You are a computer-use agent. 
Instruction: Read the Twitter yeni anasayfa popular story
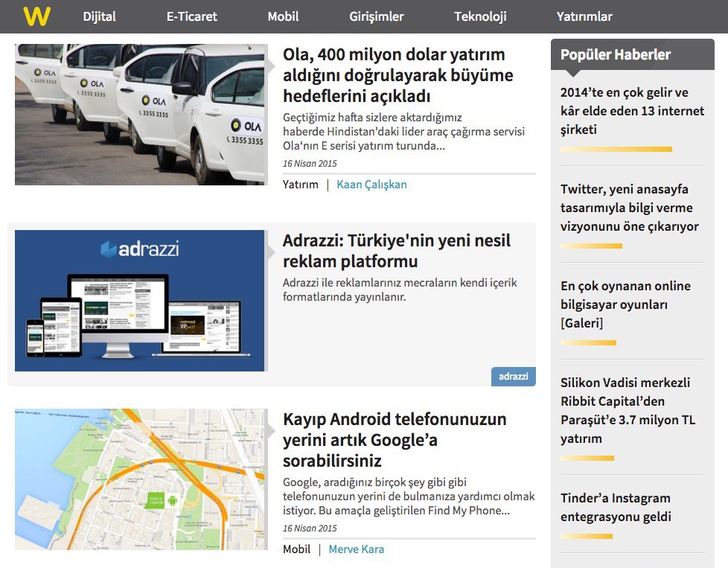click(x=629, y=208)
